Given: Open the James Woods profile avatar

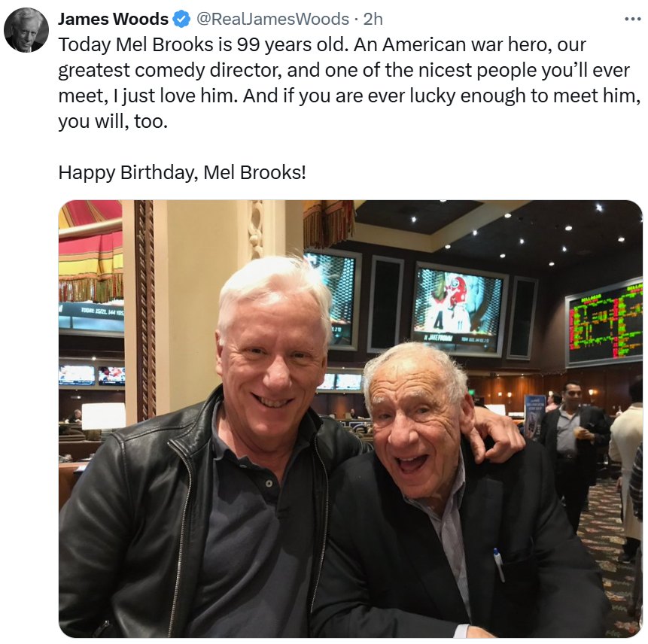Looking at the screenshot, I should coord(26,30).
